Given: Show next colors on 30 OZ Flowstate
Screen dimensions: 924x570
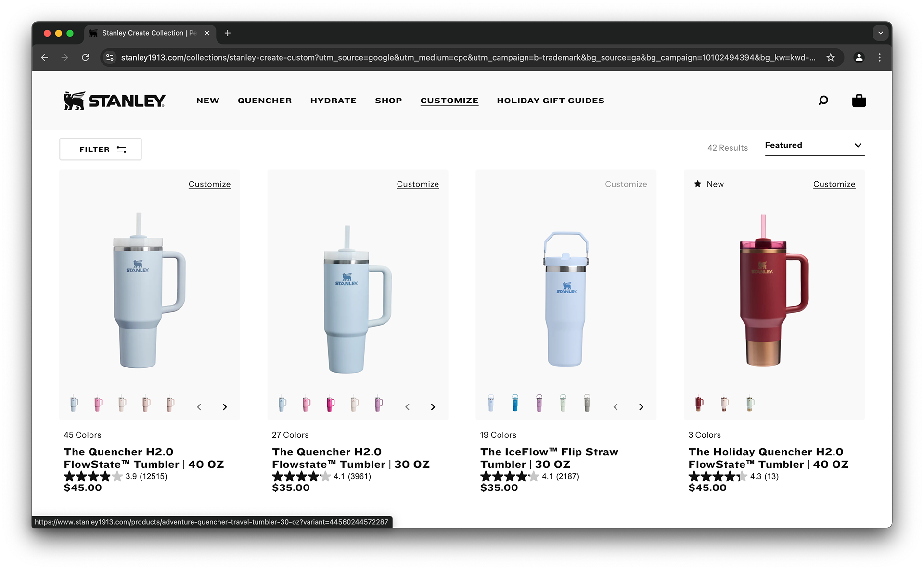Looking at the screenshot, I should [433, 407].
